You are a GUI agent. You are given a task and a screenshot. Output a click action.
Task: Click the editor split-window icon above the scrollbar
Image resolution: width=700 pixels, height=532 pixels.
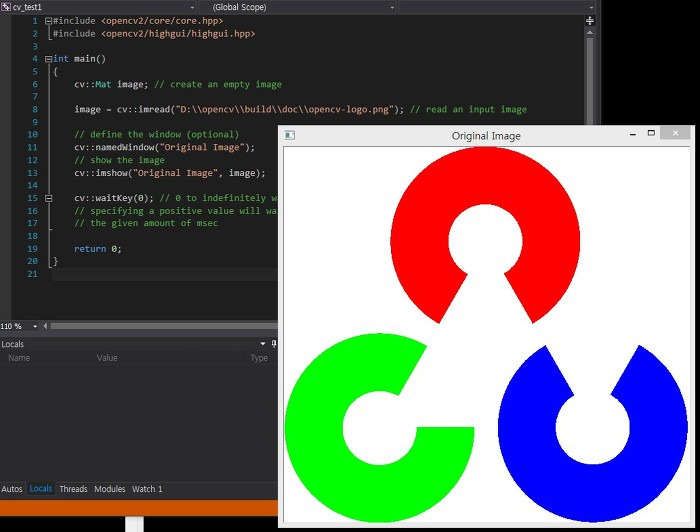point(590,21)
